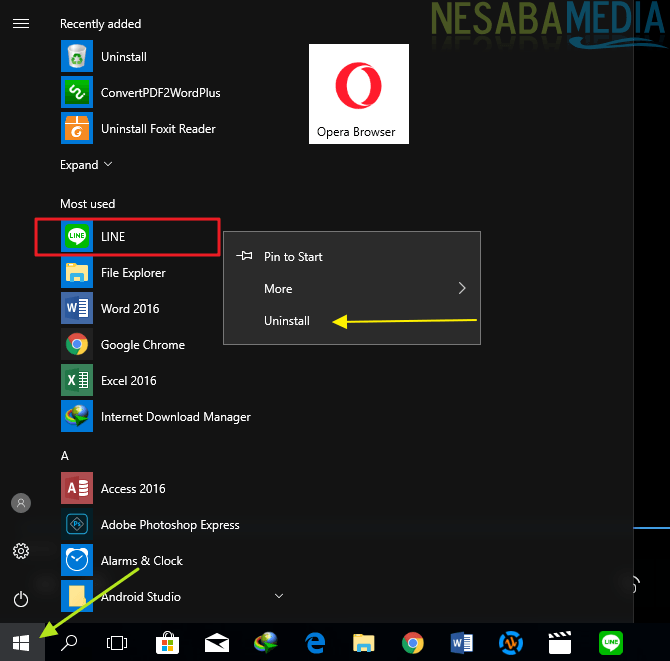Launch Microsoft Edge from taskbar
670x661 pixels.
(315, 643)
